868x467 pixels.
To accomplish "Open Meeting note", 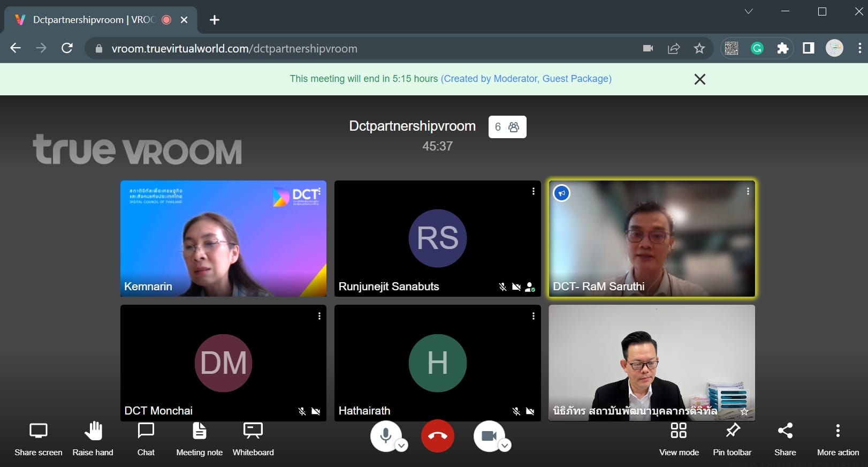I will tap(199, 431).
